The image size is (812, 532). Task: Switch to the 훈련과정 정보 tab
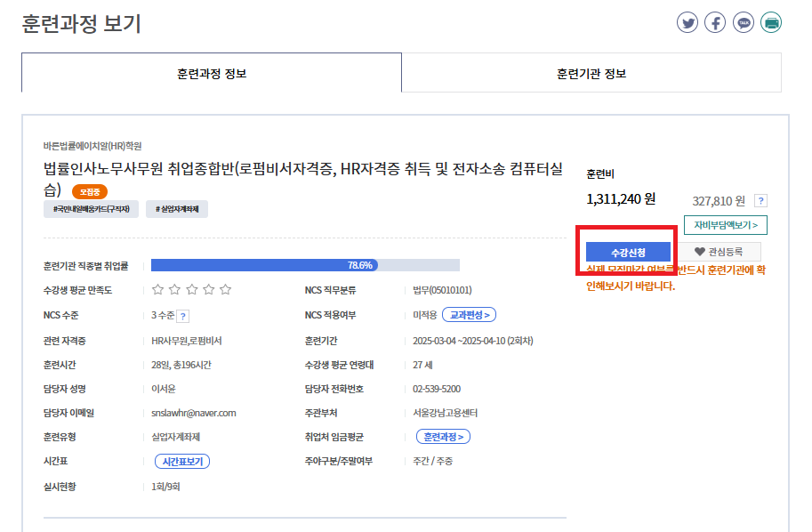tap(212, 73)
